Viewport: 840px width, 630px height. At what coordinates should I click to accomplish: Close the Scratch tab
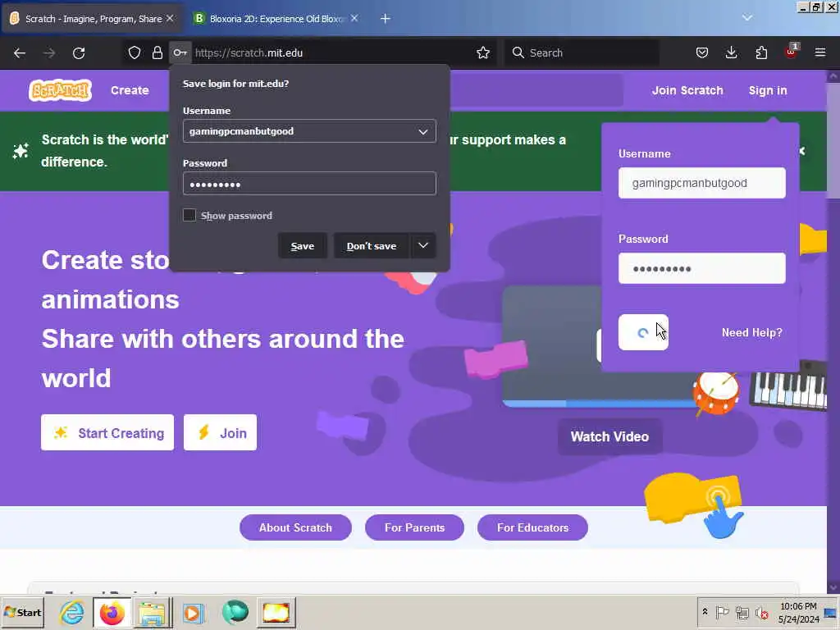tap(170, 18)
